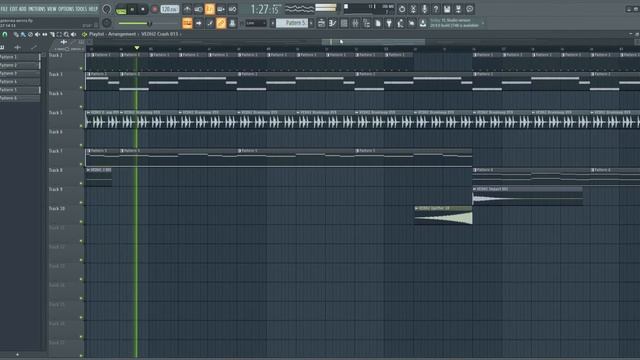Click the play/pause transport button

coord(132,9)
